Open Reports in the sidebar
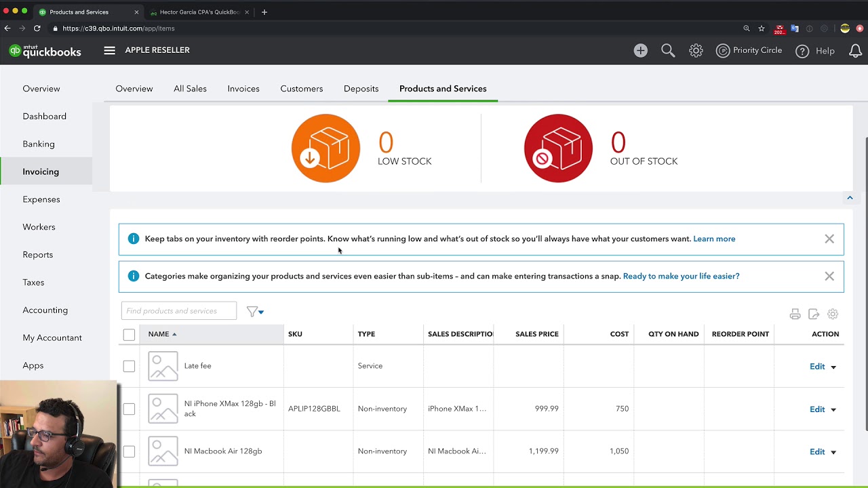The height and width of the screenshot is (488, 868). [x=38, y=255]
